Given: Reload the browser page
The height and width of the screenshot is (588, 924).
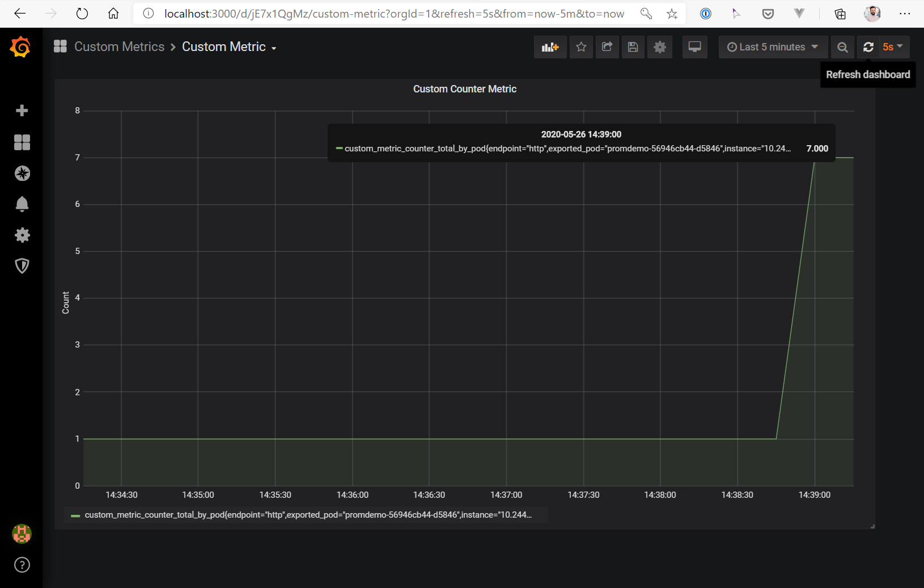Looking at the screenshot, I should click(x=82, y=14).
